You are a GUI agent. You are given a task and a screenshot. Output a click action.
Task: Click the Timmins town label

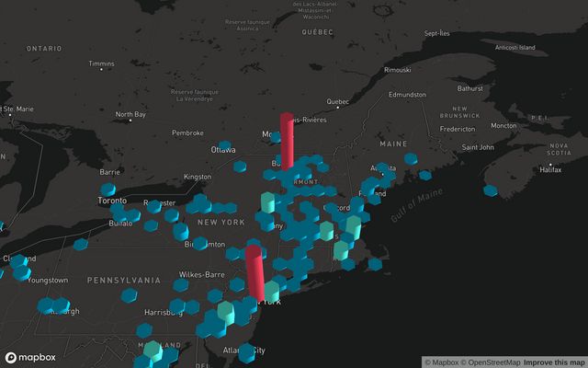point(101,63)
